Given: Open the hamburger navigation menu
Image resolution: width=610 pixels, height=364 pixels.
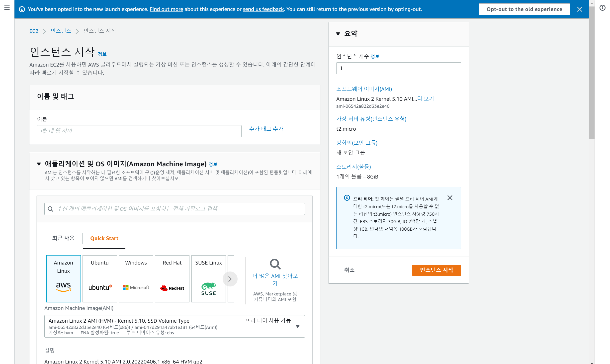Looking at the screenshot, I should coord(7,8).
